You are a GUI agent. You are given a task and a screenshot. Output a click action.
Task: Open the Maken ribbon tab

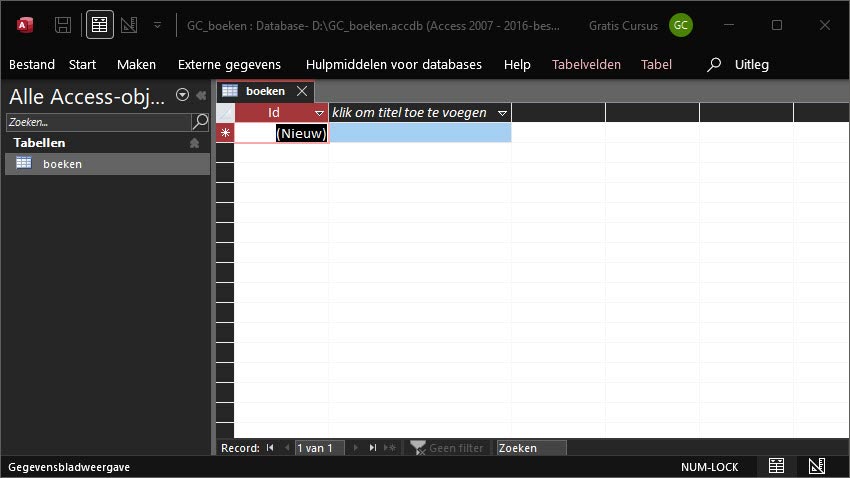[136, 64]
